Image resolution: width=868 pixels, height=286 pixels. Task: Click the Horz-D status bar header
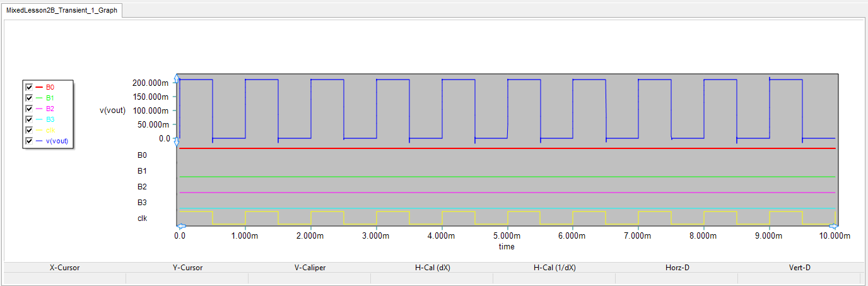click(x=677, y=268)
